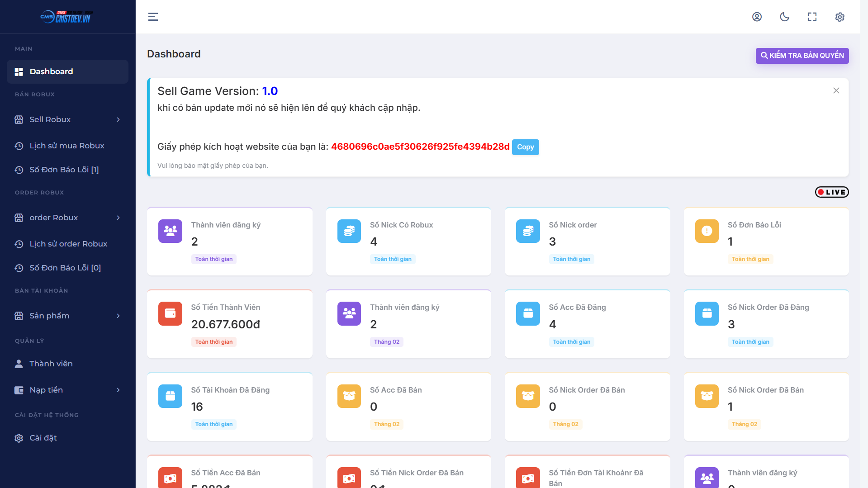
Task: Collapse sidebar with the hamburger menu icon
Action: click(153, 17)
